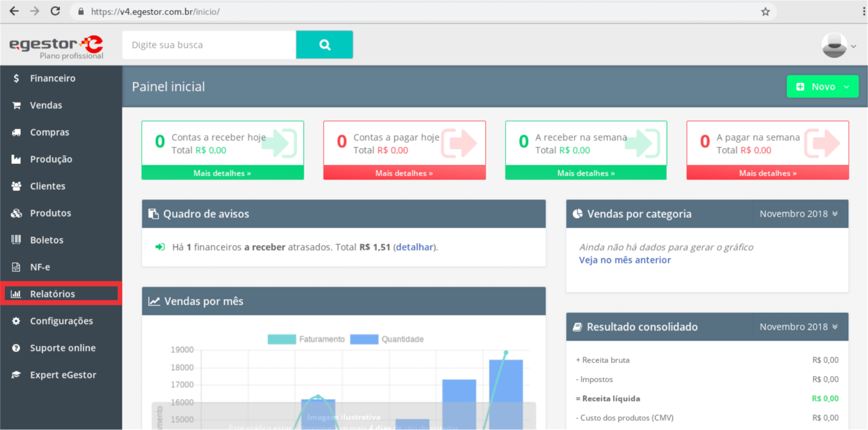
Task: Click the search magnifier button
Action: pyautogui.click(x=324, y=45)
